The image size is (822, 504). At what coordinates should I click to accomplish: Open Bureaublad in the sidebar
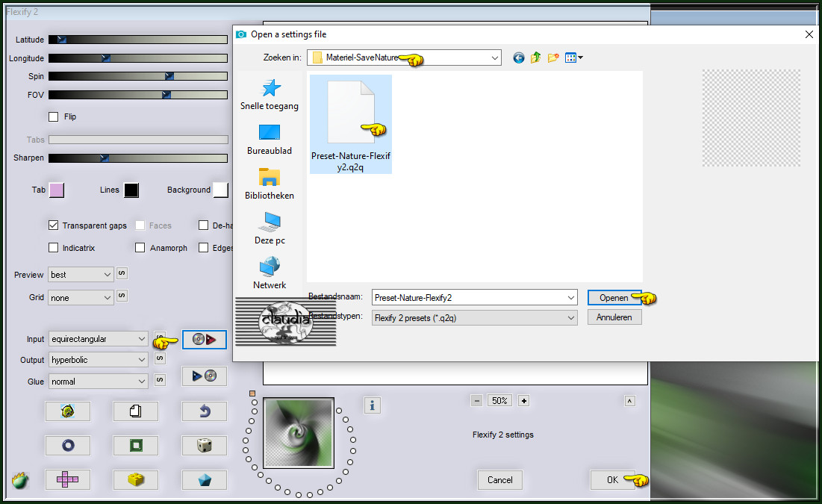click(x=270, y=140)
